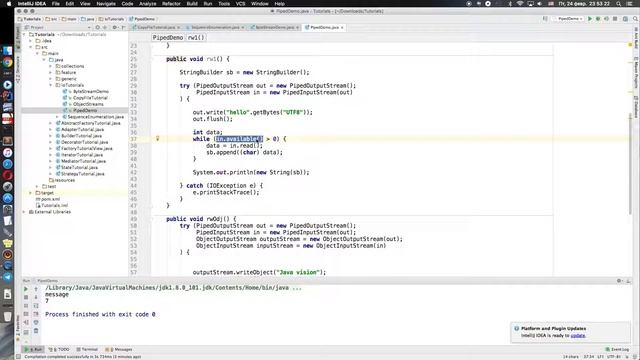Click the Make Project icon beside run configuration

545,19
